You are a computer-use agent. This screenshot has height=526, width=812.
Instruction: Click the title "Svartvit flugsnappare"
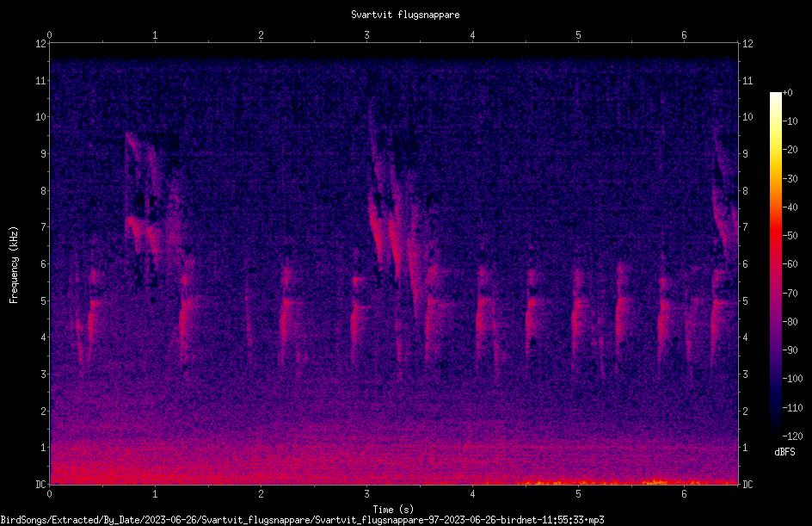405,15
